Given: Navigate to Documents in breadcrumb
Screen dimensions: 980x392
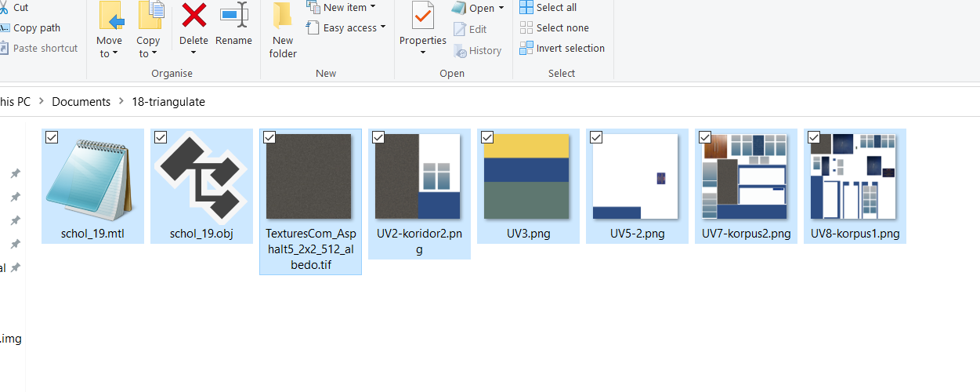Looking at the screenshot, I should [x=81, y=102].
